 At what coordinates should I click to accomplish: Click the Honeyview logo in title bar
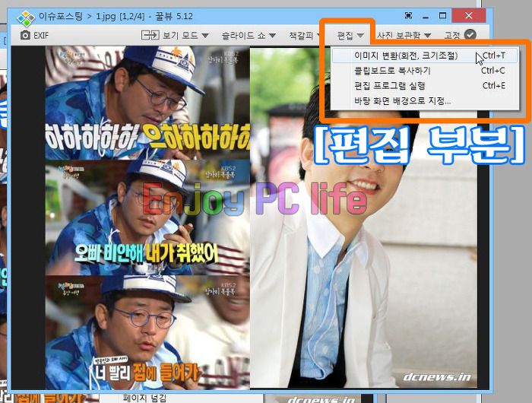pyautogui.click(x=26, y=18)
